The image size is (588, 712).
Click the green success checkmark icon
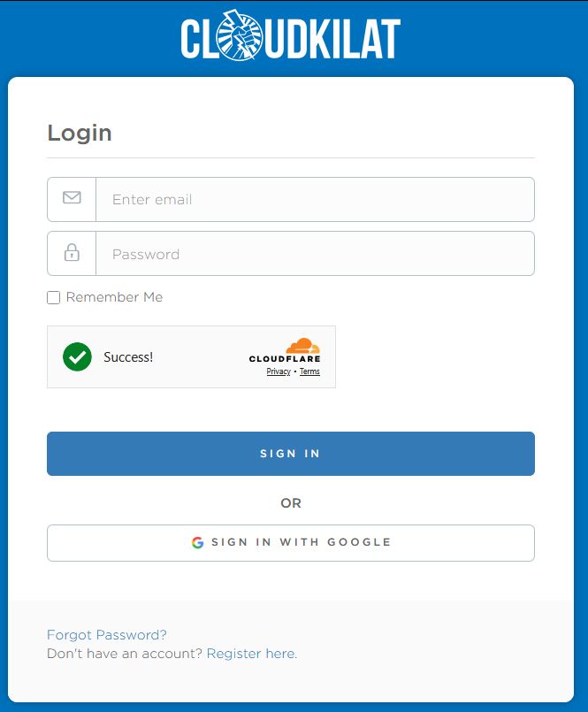pos(77,356)
